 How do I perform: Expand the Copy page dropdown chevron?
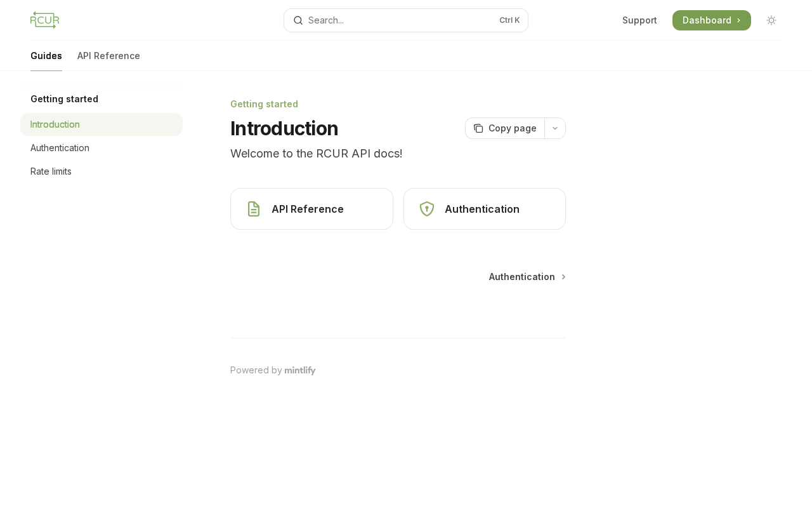(555, 128)
